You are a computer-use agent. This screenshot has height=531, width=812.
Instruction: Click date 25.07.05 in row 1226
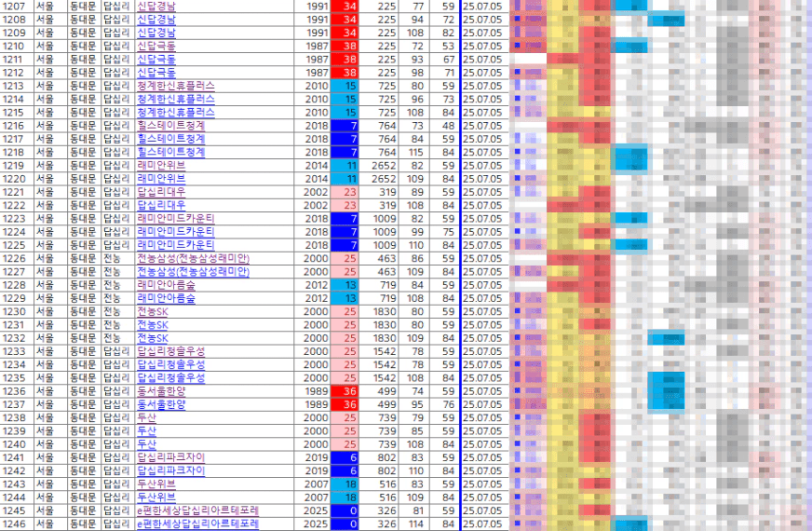coord(485,258)
